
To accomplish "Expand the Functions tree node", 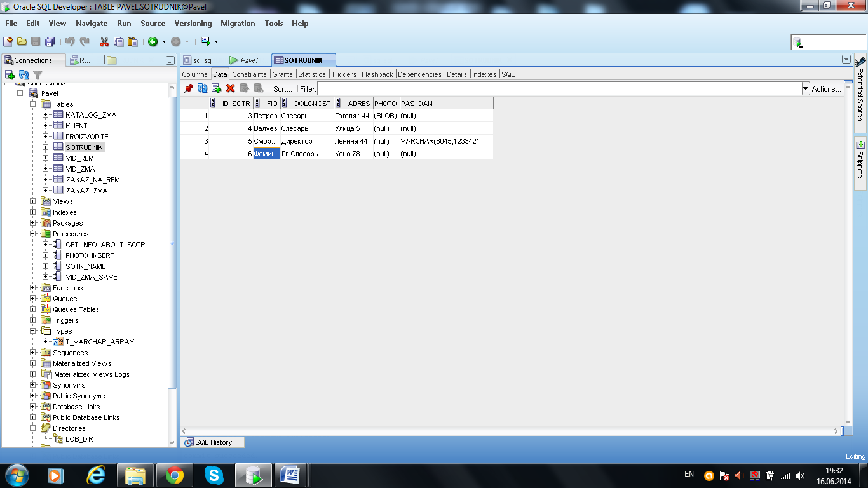I will pyautogui.click(x=33, y=288).
